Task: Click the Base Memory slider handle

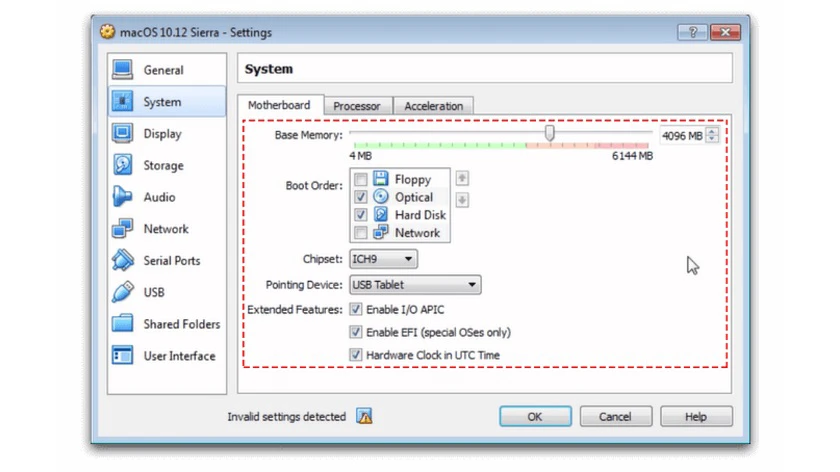Action: point(550,133)
